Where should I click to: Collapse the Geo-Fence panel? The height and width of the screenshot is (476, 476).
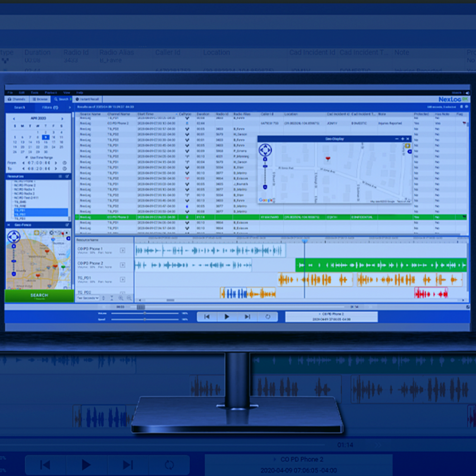click(8, 225)
